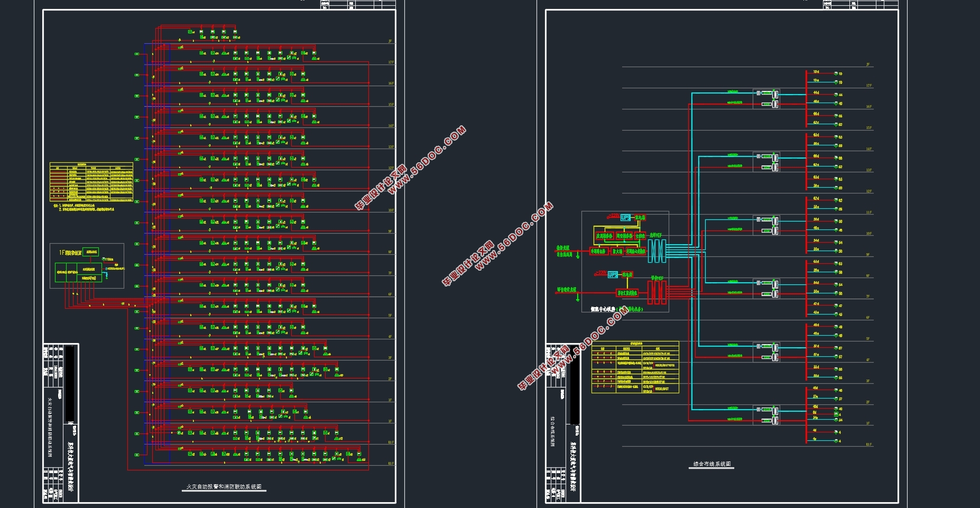Click the 44d outlet symbol on 17F

pyautogui.click(x=836, y=95)
